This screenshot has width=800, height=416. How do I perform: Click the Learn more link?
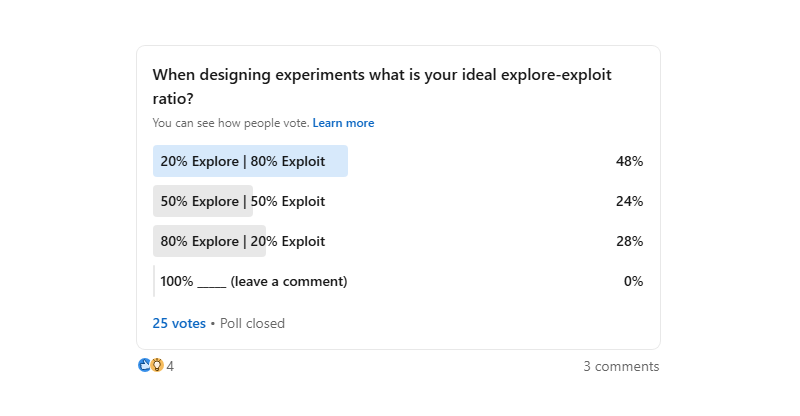(x=343, y=123)
